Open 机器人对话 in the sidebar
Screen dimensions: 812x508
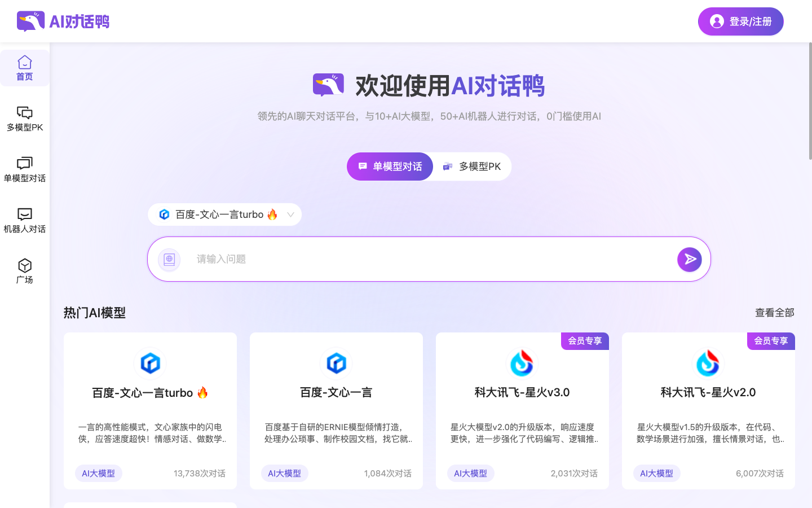pyautogui.click(x=25, y=220)
